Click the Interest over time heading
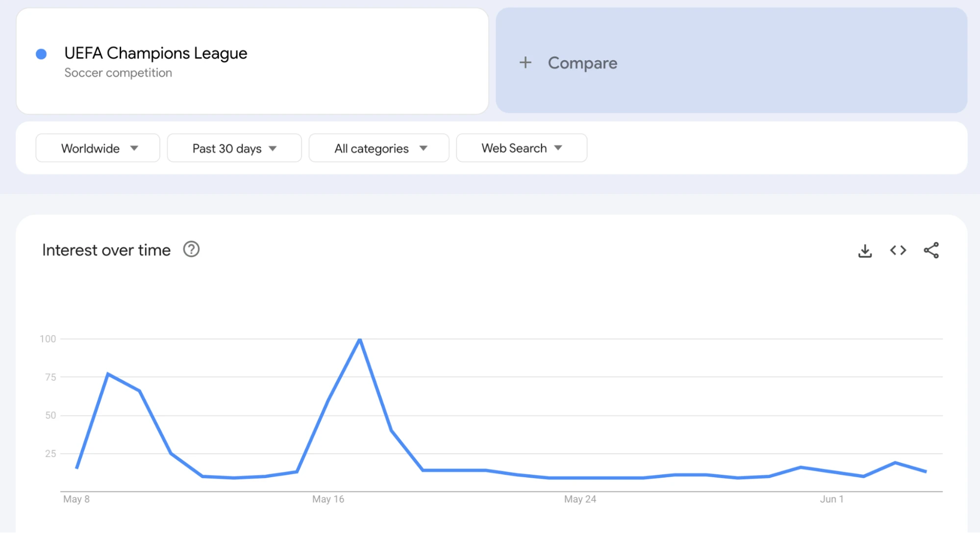The height and width of the screenshot is (533, 980). 106,250
